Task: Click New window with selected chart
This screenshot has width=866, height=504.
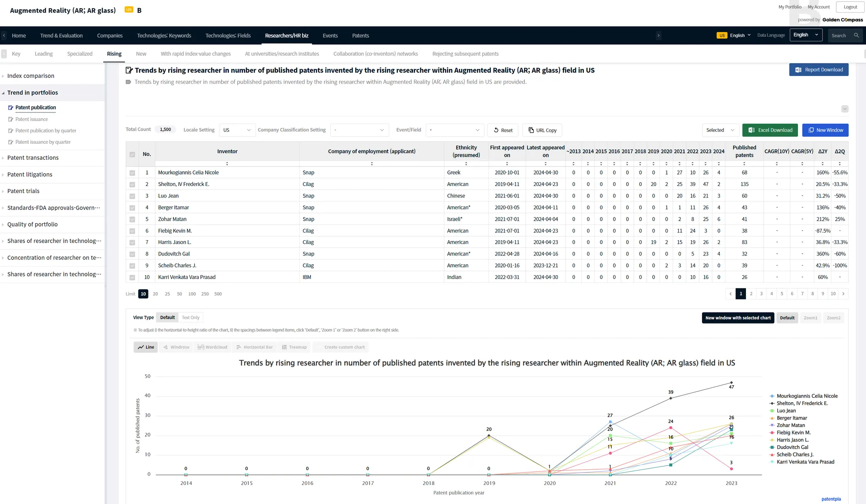Action: [x=738, y=318]
